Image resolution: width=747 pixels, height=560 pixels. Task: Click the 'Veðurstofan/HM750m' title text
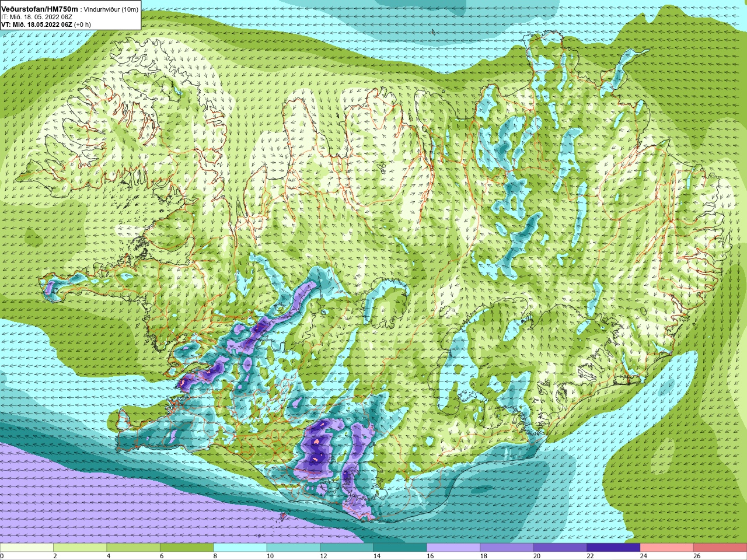(40, 9)
